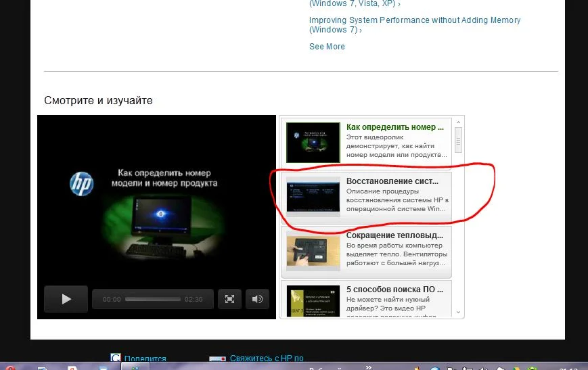Mute the video with the speaker icon
Image resolution: width=588 pixels, height=370 pixels.
[x=257, y=299]
